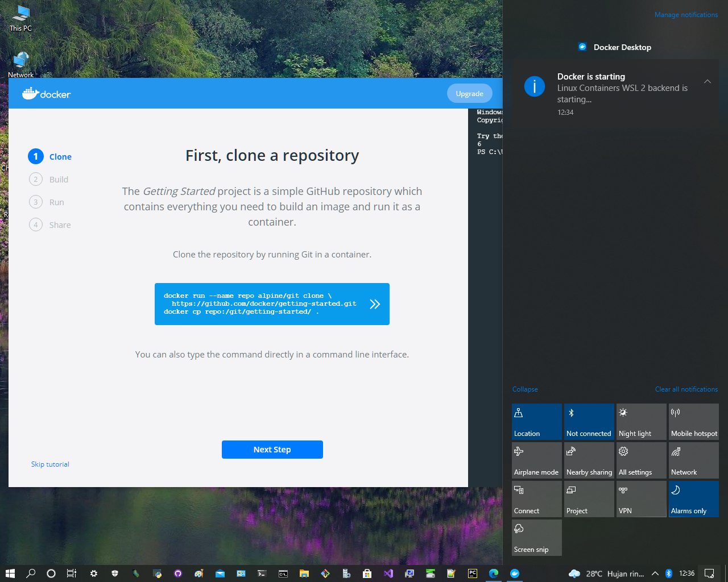Click the This PC desktop icon
The image size is (728, 582).
pyautogui.click(x=21, y=18)
